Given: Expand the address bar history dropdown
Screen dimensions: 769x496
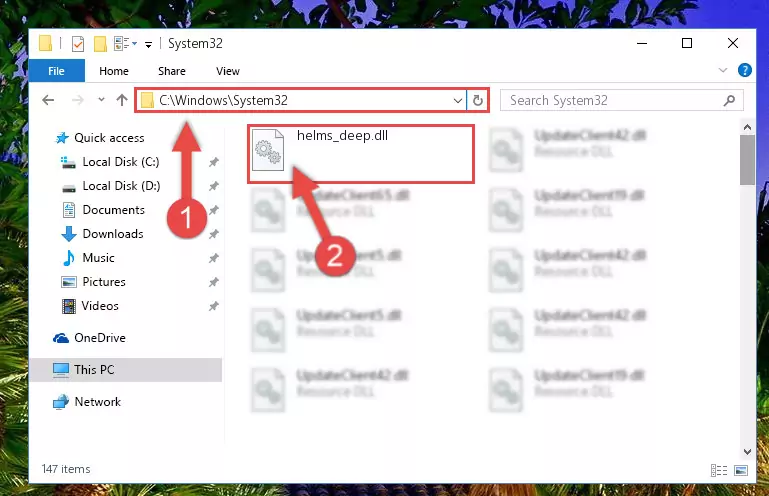Looking at the screenshot, I should (458, 101).
